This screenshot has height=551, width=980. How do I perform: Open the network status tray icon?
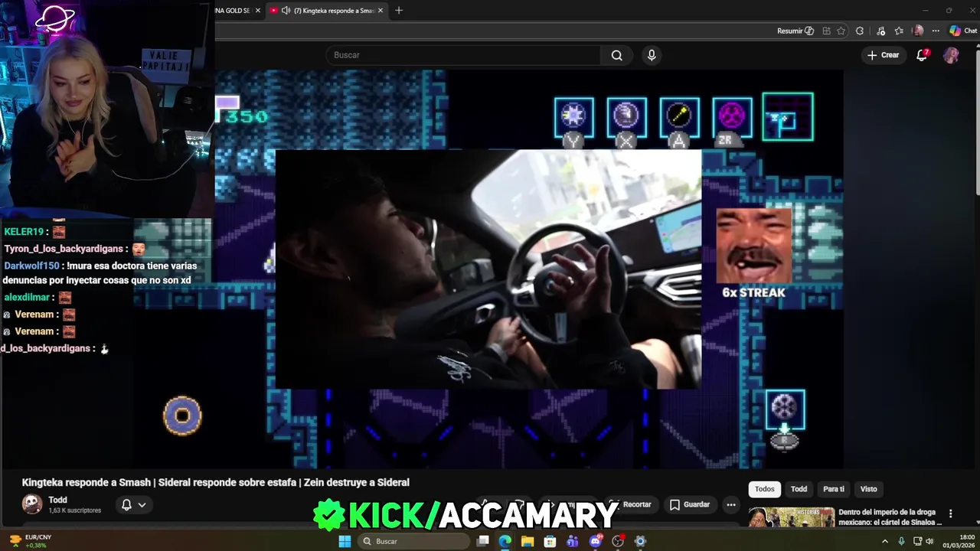tap(917, 541)
